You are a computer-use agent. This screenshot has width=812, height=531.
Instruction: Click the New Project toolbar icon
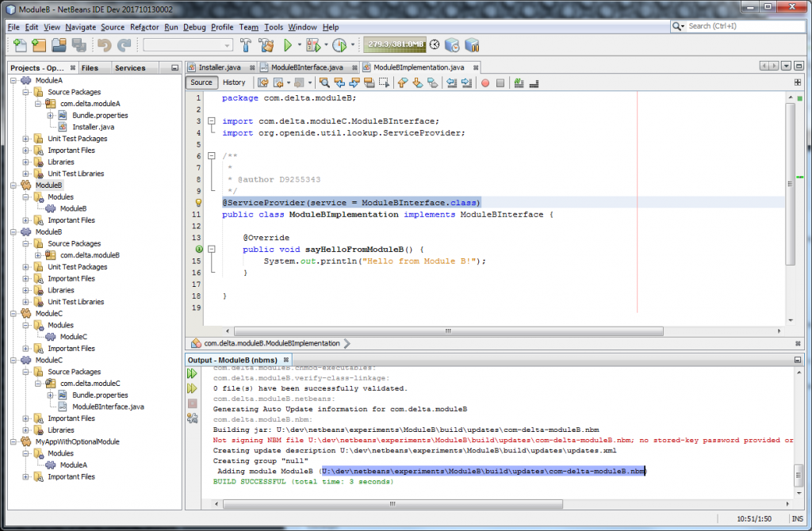click(39, 45)
